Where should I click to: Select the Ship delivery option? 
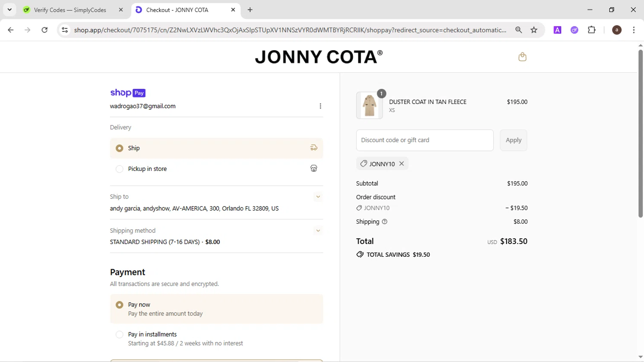click(216, 148)
